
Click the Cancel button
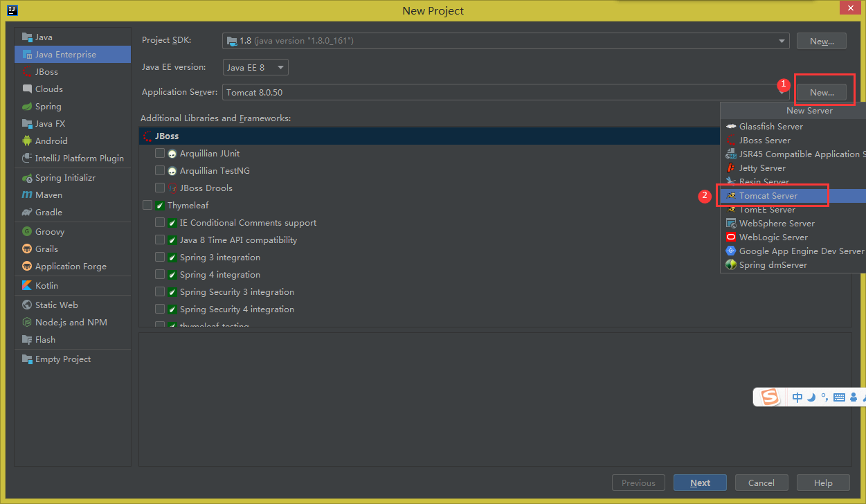761,483
